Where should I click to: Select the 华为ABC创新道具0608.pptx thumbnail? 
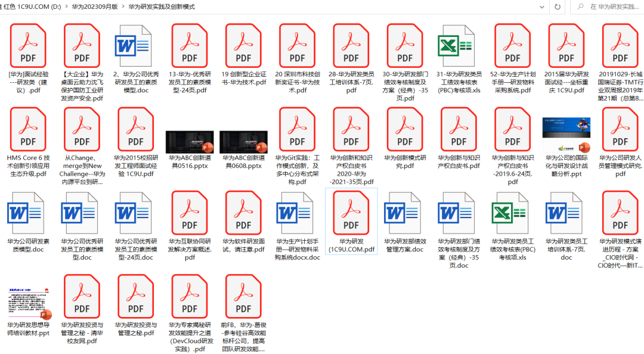click(243, 142)
